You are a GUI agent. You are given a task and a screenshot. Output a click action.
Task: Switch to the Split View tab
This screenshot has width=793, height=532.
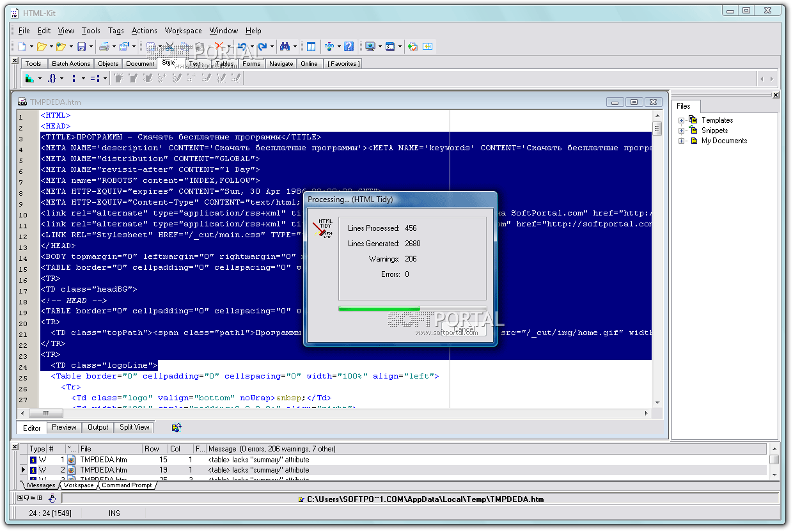pyautogui.click(x=134, y=427)
